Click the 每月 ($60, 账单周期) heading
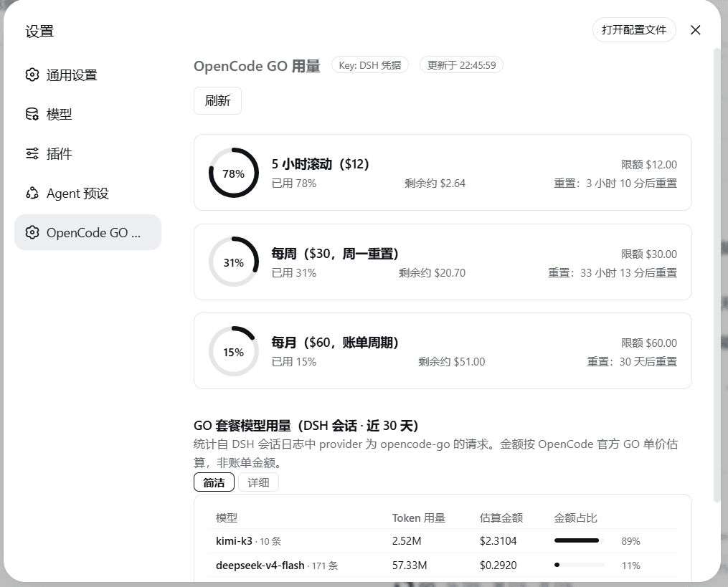The height and width of the screenshot is (587, 728). 335,343
